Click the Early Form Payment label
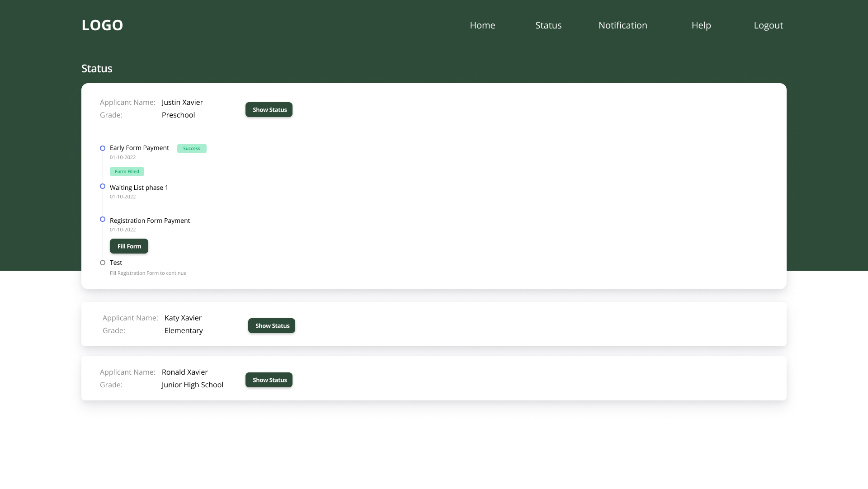Viewport: 868px width, 489px height. [139, 148]
